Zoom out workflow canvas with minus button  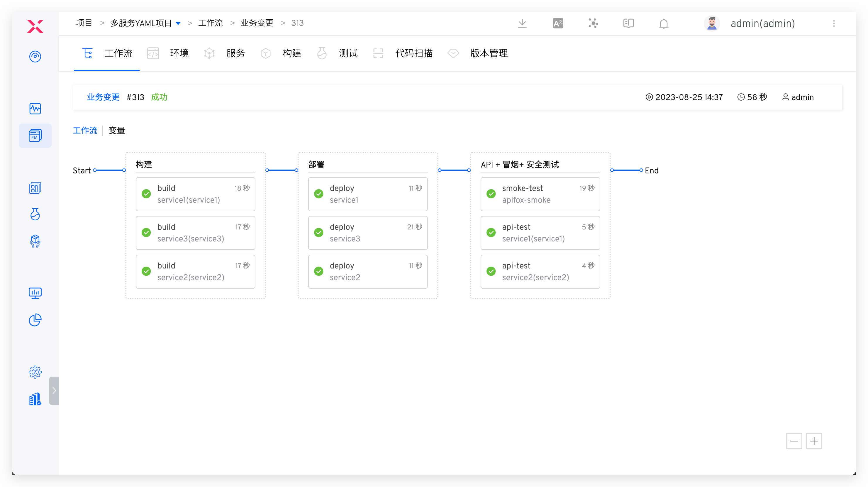[x=794, y=441]
